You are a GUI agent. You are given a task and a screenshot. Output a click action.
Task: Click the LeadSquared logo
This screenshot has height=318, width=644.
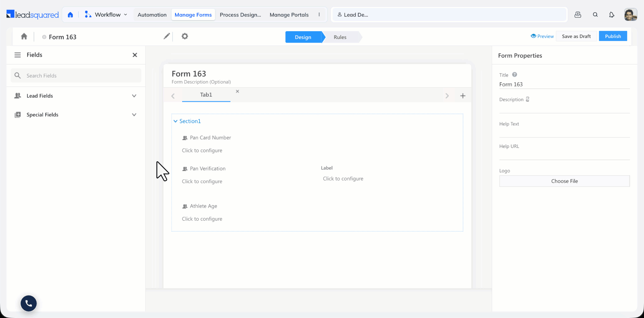coord(33,14)
